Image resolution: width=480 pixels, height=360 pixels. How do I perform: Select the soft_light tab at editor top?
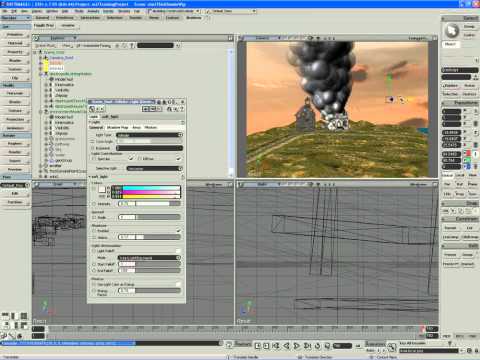click(110, 117)
